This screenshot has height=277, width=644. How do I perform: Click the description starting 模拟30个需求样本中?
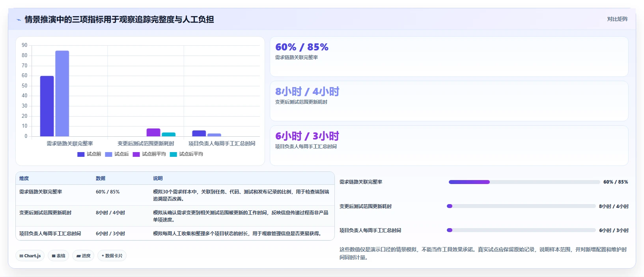point(241,195)
